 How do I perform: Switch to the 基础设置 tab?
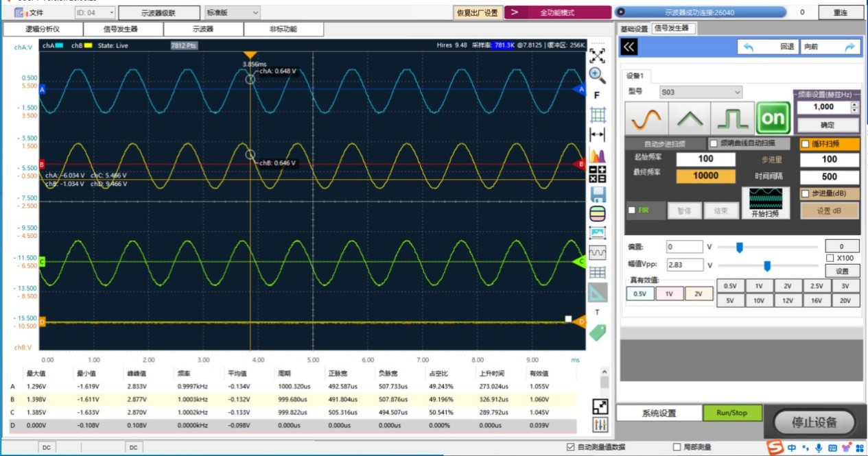pyautogui.click(x=634, y=29)
